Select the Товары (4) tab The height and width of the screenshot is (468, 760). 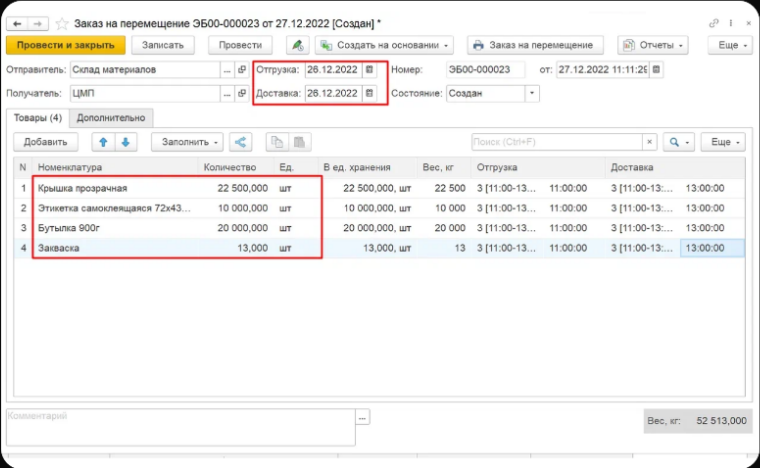tap(38, 118)
